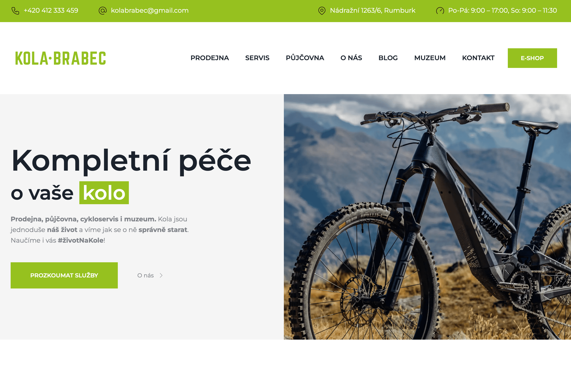Visit the Muzeum page
This screenshot has height=392, width=571.
click(x=430, y=58)
